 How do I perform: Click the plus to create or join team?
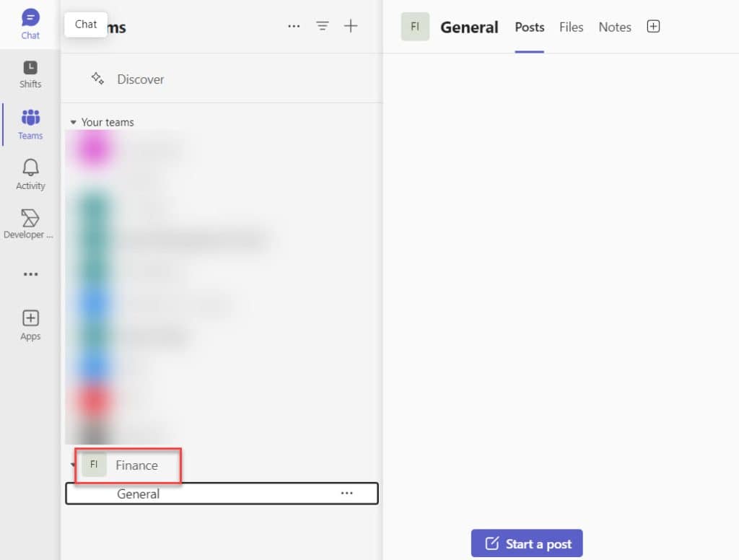[x=351, y=26]
